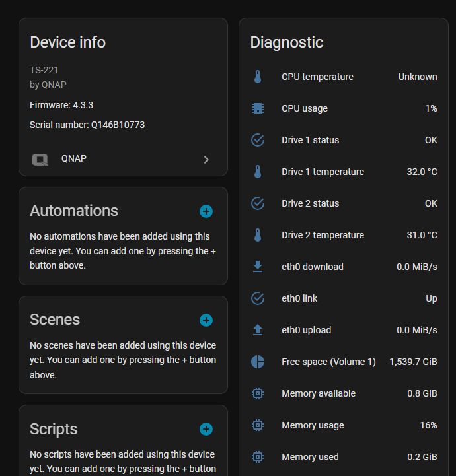Add a new automation with plus button

206,211
